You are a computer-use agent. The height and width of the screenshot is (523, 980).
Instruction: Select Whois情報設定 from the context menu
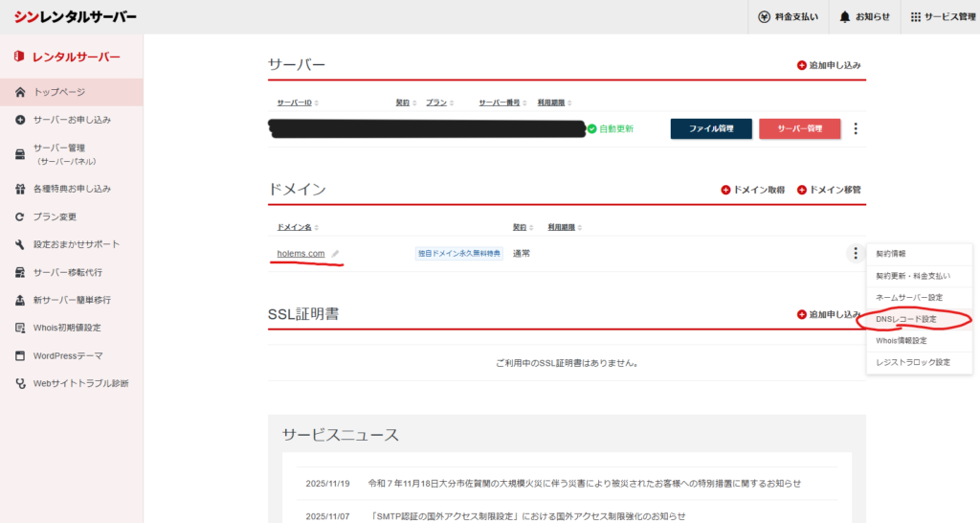click(901, 340)
